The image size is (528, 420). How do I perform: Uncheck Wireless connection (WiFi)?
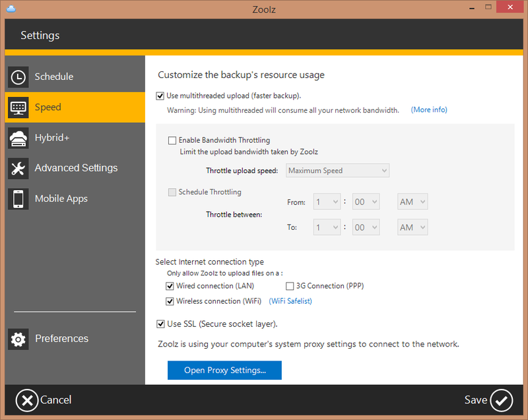click(x=170, y=301)
